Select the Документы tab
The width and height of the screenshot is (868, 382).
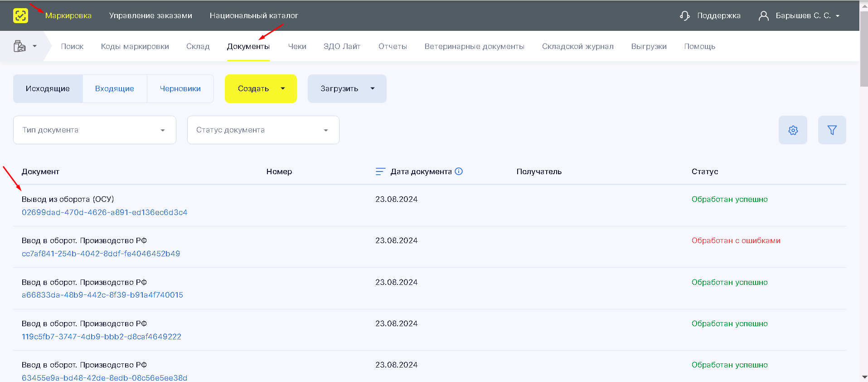[x=248, y=46]
